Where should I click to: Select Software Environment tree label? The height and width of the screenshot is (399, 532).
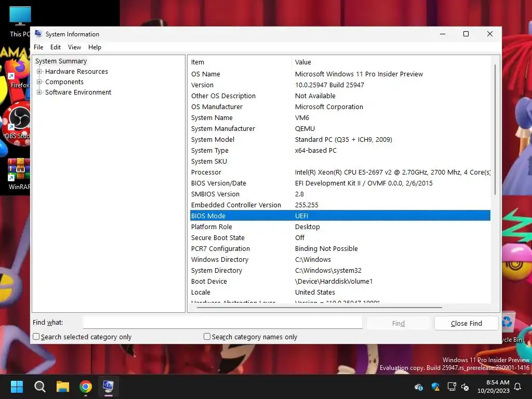[78, 92]
